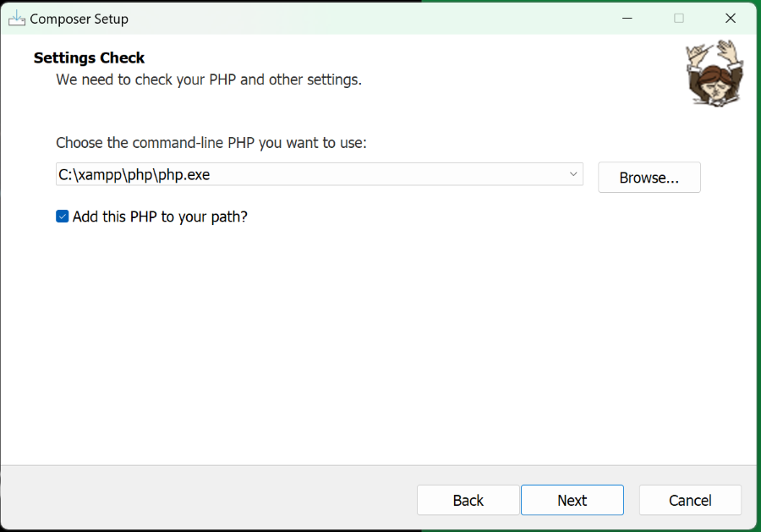Image resolution: width=761 pixels, height=532 pixels.
Task: Close the Composer Setup window
Action: tap(731, 18)
